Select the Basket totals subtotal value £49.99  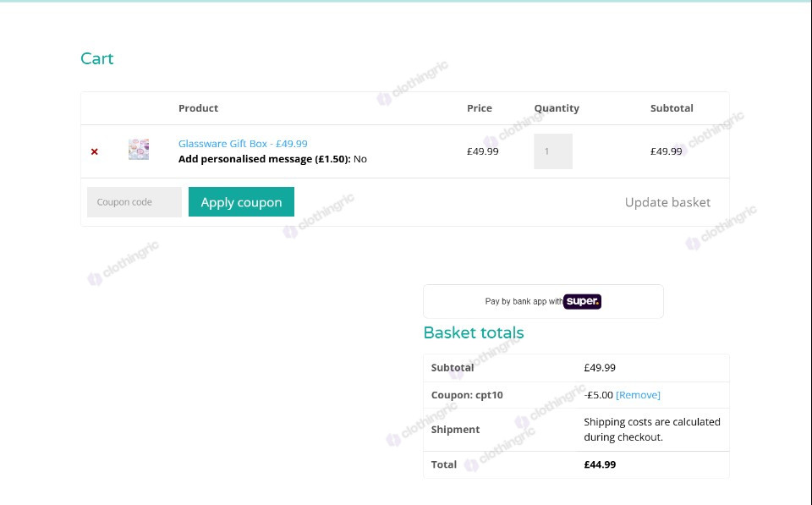[600, 368]
